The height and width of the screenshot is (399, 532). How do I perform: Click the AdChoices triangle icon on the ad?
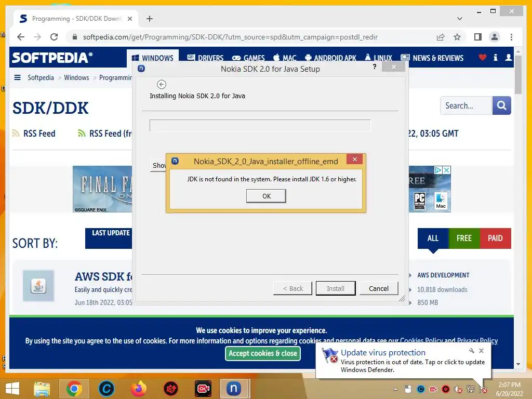point(438,170)
